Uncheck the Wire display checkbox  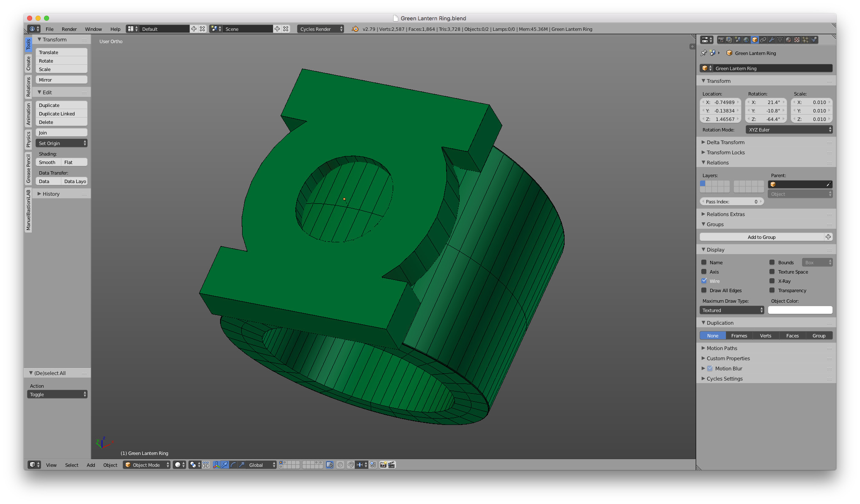pyautogui.click(x=704, y=281)
